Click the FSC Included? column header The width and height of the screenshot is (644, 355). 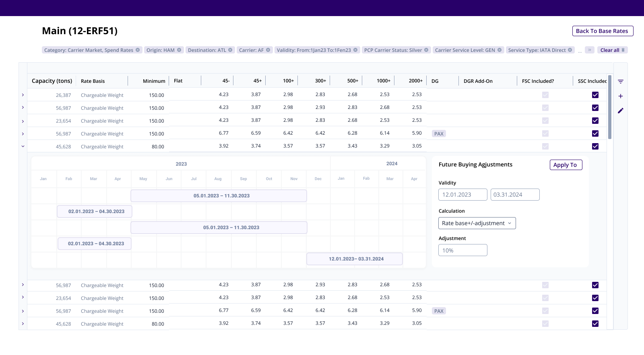pos(538,81)
